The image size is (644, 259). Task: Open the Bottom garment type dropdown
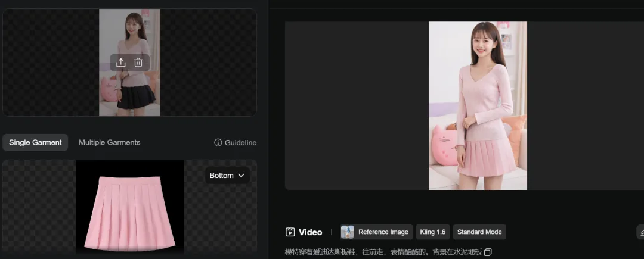[227, 176]
